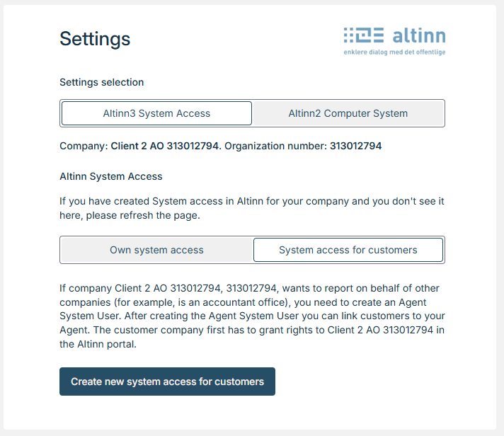Switch to Altinn2 Computer System
The width and height of the screenshot is (504, 436).
tap(348, 113)
